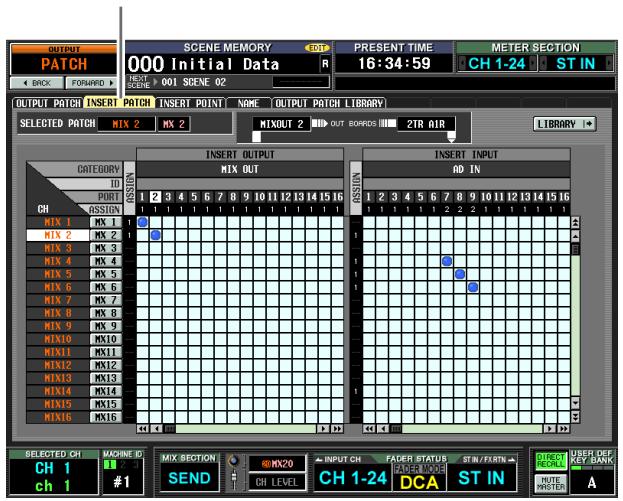623x501 pixels.
Task: Click the R read-only indicator beside scene name
Action: 325,64
